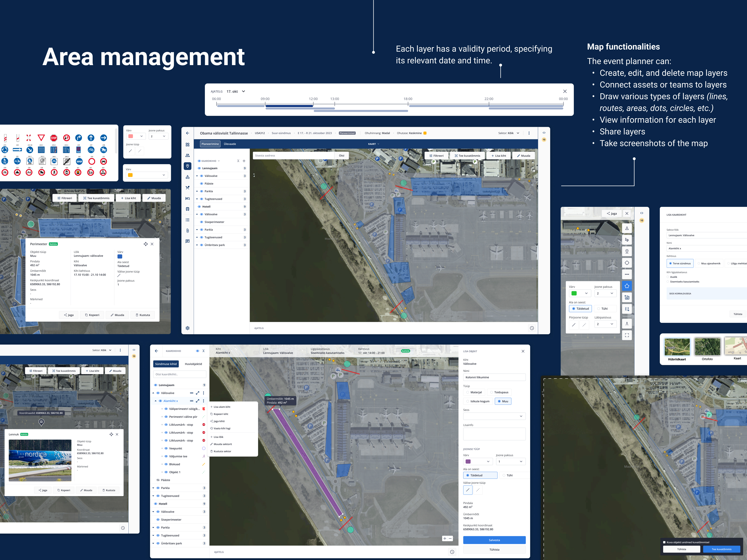Click the Tee kuvatõmmis toolbar button
This screenshot has width=747, height=560.
(x=467, y=156)
